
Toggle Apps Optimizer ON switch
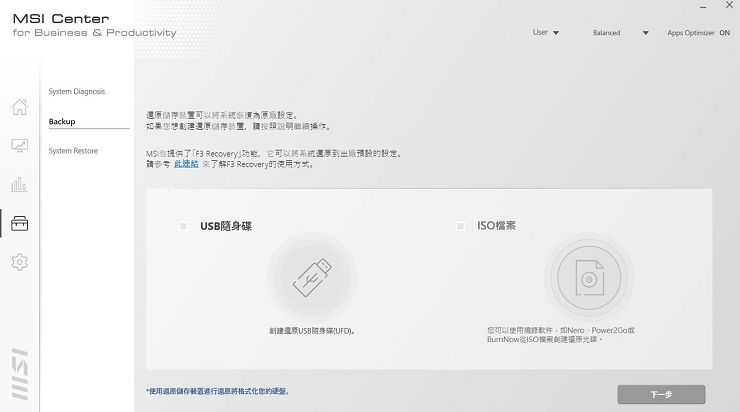(x=724, y=33)
